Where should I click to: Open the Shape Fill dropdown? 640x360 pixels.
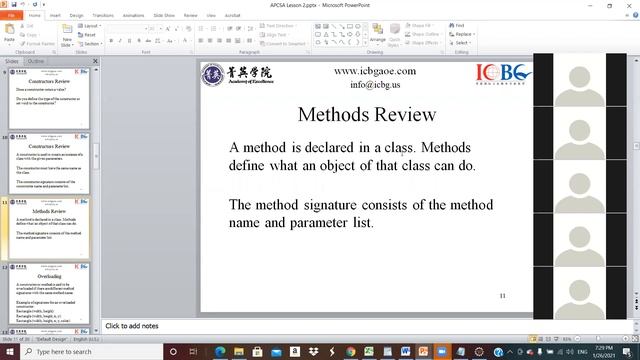(x=419, y=25)
